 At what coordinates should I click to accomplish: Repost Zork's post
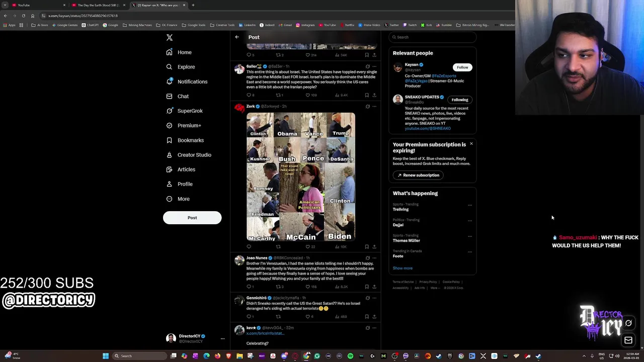tap(278, 247)
